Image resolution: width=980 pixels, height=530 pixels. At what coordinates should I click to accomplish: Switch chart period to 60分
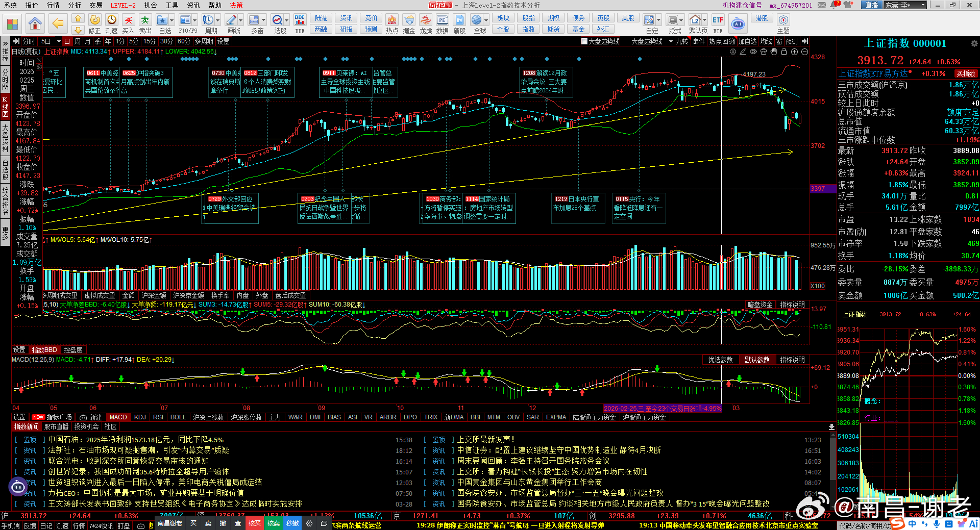coord(184,41)
